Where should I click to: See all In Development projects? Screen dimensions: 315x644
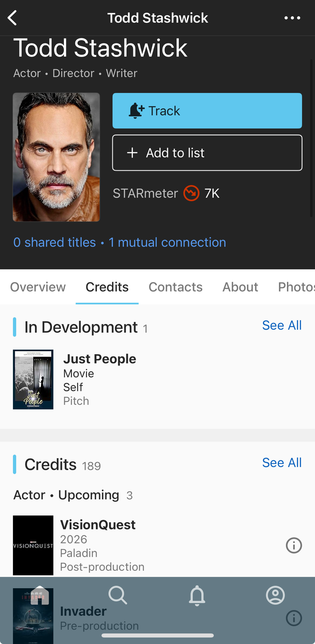[282, 325]
